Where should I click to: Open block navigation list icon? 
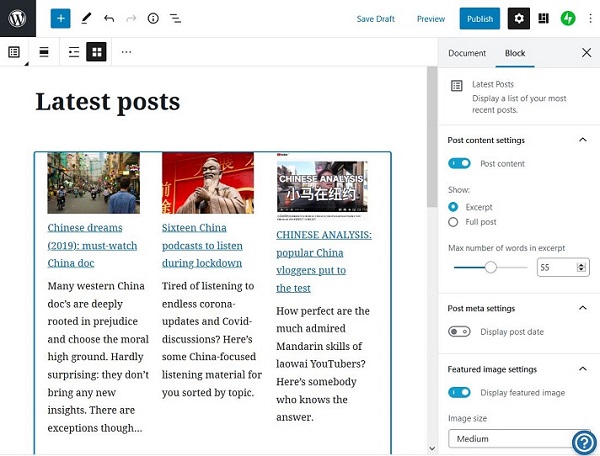tap(175, 18)
